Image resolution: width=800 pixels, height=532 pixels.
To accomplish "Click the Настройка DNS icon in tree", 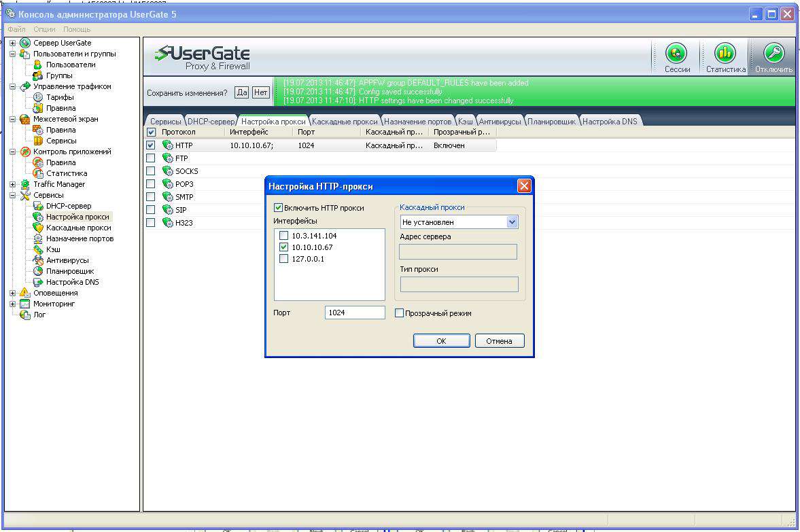I will tap(38, 282).
